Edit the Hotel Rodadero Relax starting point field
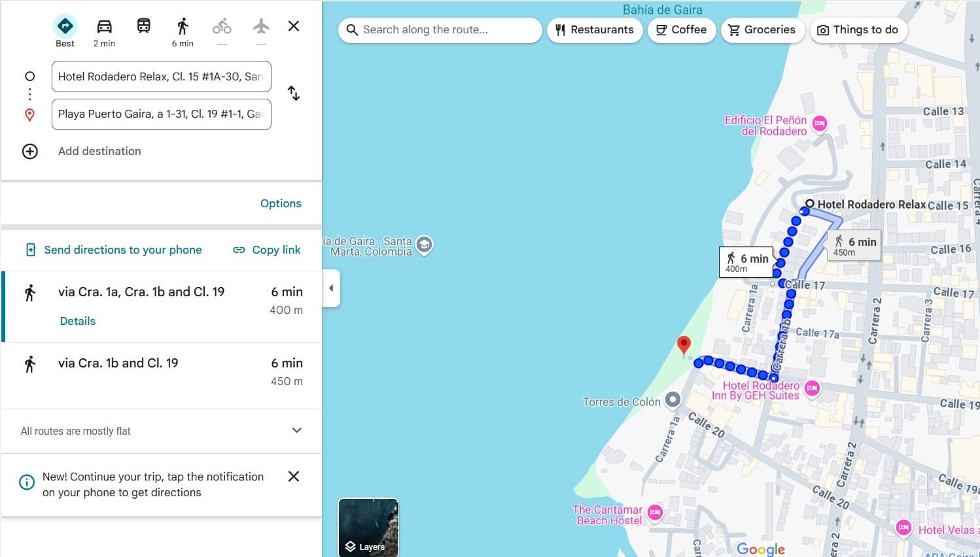The image size is (980, 557). click(x=161, y=77)
